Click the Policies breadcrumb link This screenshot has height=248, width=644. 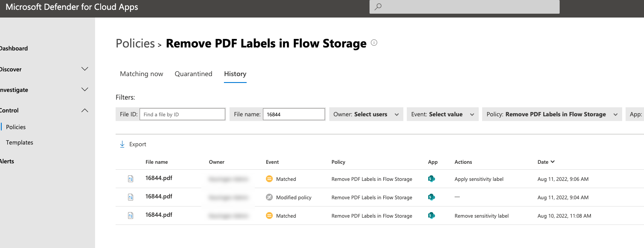click(135, 44)
